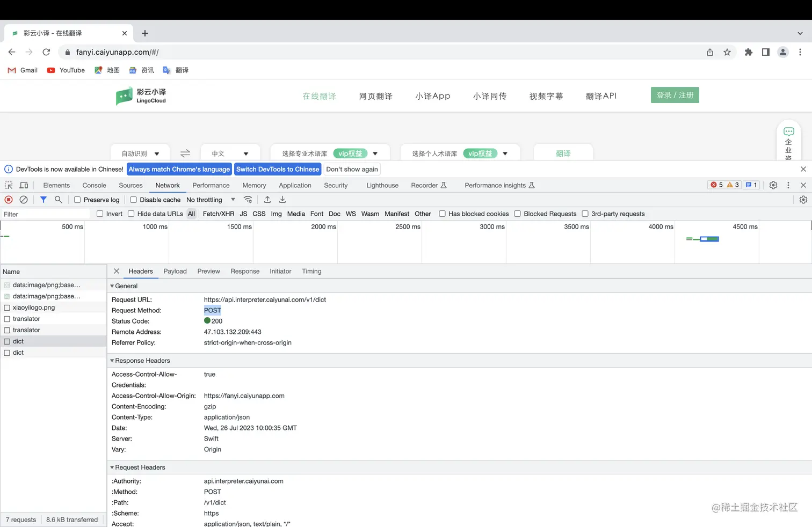Toggle Chrome side panel icon

pyautogui.click(x=766, y=52)
